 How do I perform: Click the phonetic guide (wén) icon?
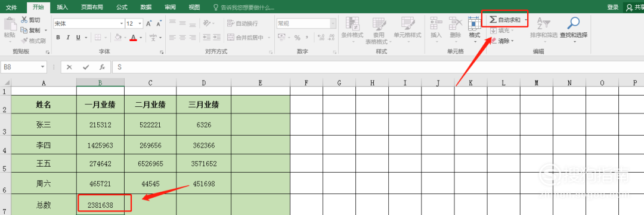153,38
